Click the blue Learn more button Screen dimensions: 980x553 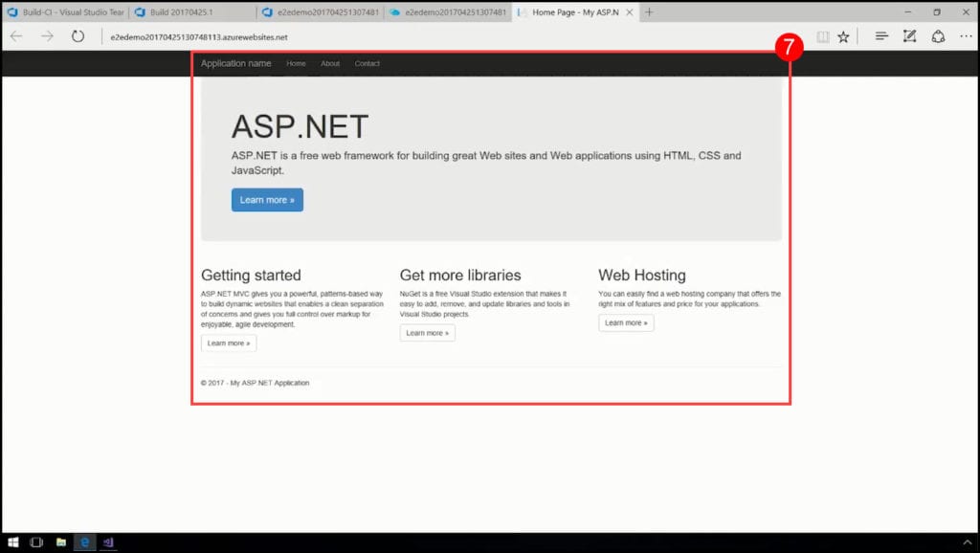pyautogui.click(x=268, y=200)
